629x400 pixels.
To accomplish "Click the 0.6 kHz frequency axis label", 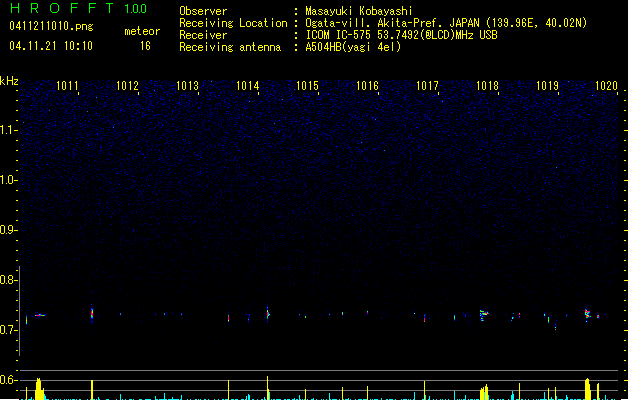I will point(8,380).
